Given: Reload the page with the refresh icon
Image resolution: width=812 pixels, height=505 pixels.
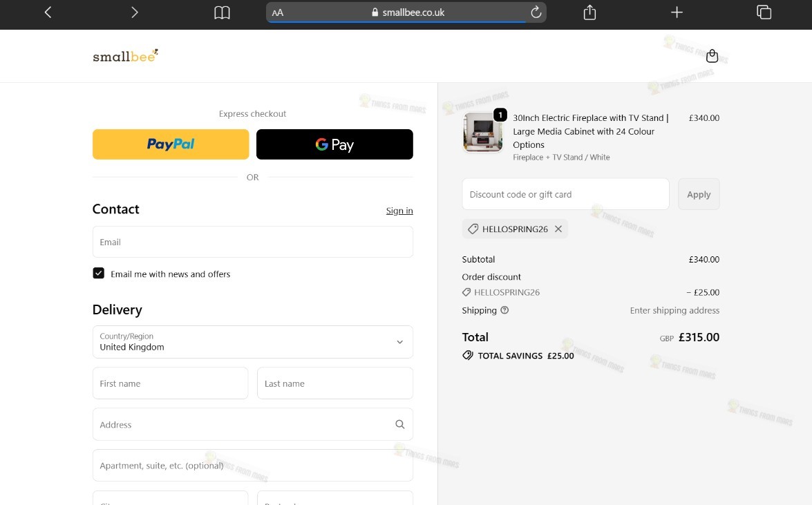Looking at the screenshot, I should click(x=536, y=12).
